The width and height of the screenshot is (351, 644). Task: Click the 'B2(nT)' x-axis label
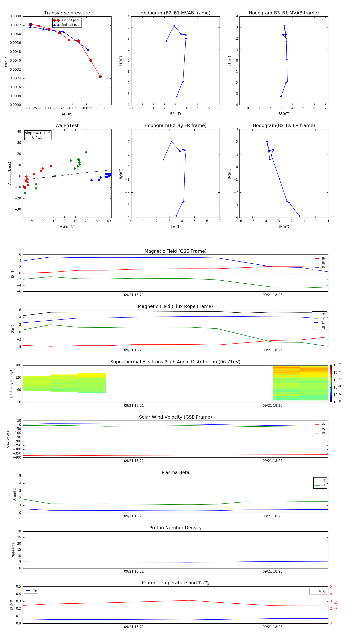click(x=175, y=114)
